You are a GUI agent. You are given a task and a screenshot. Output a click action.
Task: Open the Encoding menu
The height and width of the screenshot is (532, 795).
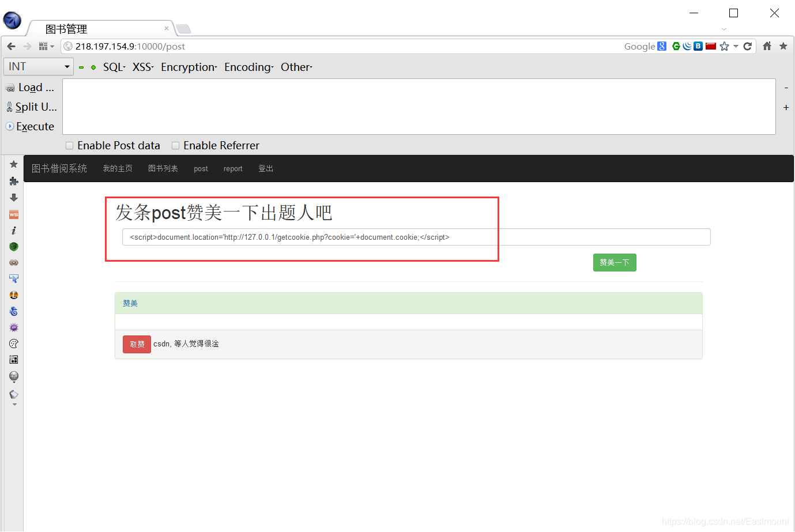tap(249, 67)
